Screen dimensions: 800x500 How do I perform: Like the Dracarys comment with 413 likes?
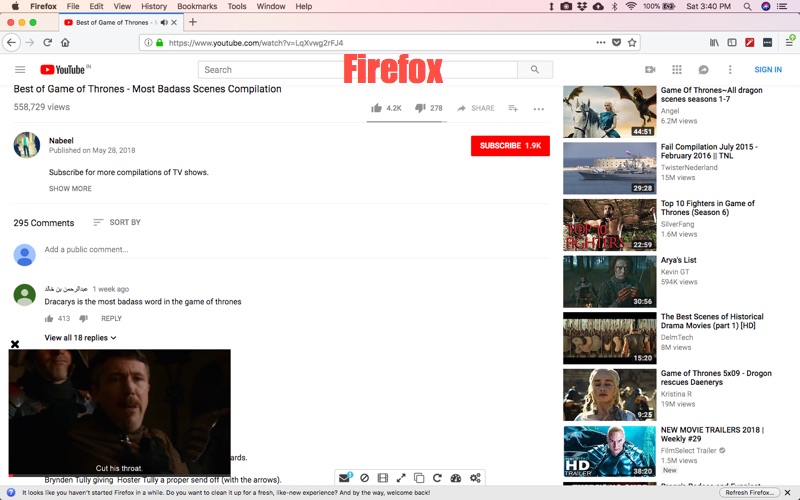tap(49, 318)
